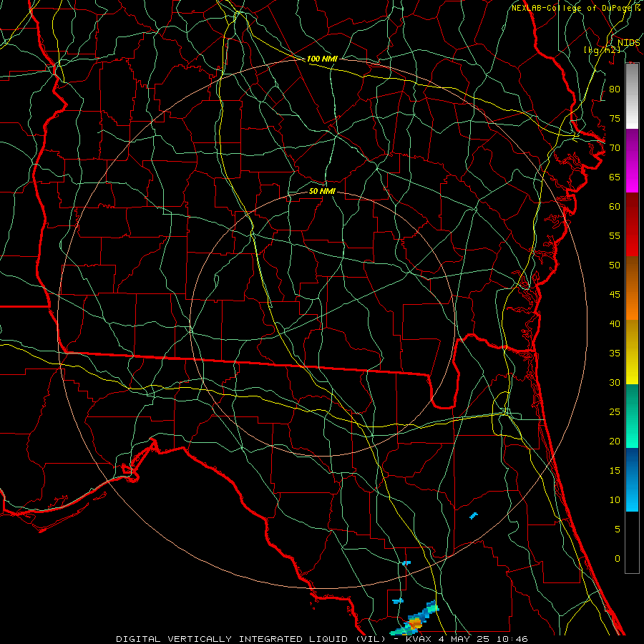The image size is (644, 644).
Task: Select the purple-magenta segment of the VIL scale
Action: coord(632,160)
